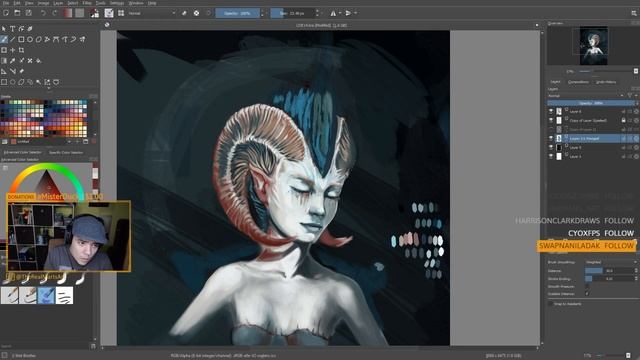Create a new document from toolbar
The width and height of the screenshot is (640, 360).
tap(6, 13)
